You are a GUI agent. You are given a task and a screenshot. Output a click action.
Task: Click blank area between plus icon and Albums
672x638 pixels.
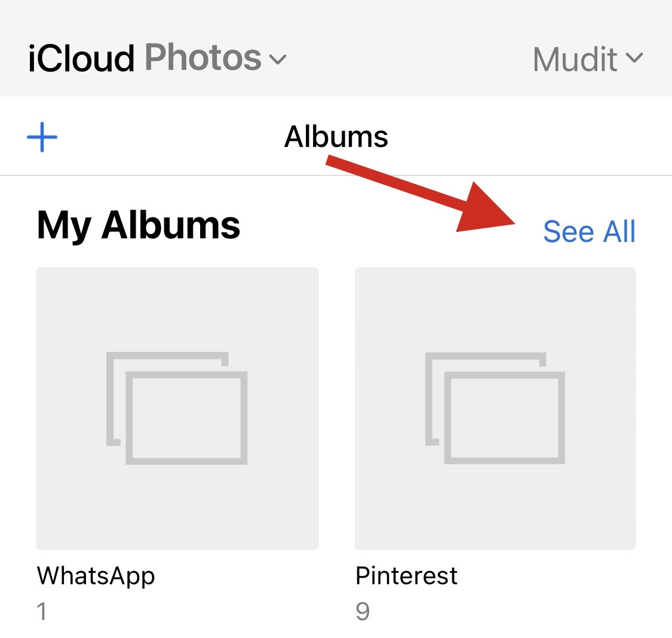(167, 137)
